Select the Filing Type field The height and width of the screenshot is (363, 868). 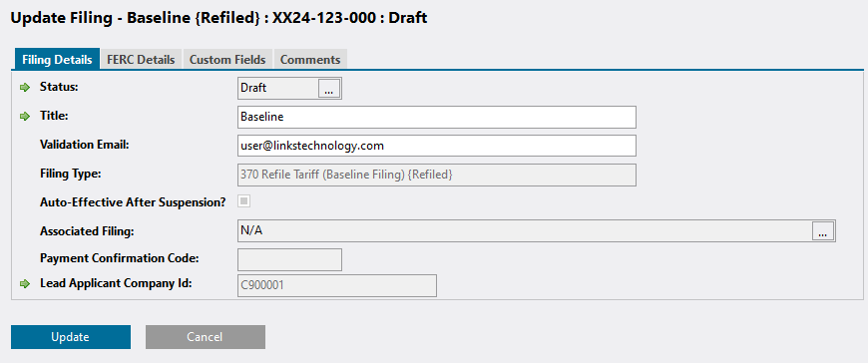pyautogui.click(x=437, y=175)
